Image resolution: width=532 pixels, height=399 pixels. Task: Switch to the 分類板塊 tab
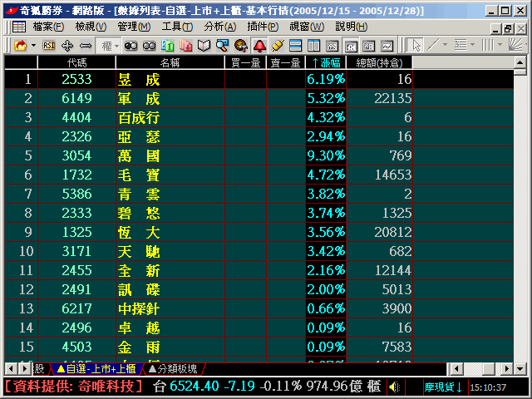click(173, 369)
